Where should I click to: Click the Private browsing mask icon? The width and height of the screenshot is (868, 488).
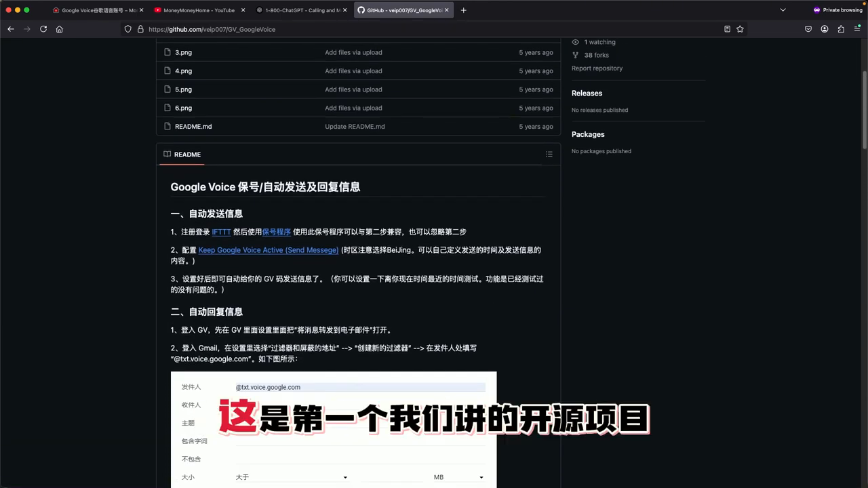coord(817,10)
